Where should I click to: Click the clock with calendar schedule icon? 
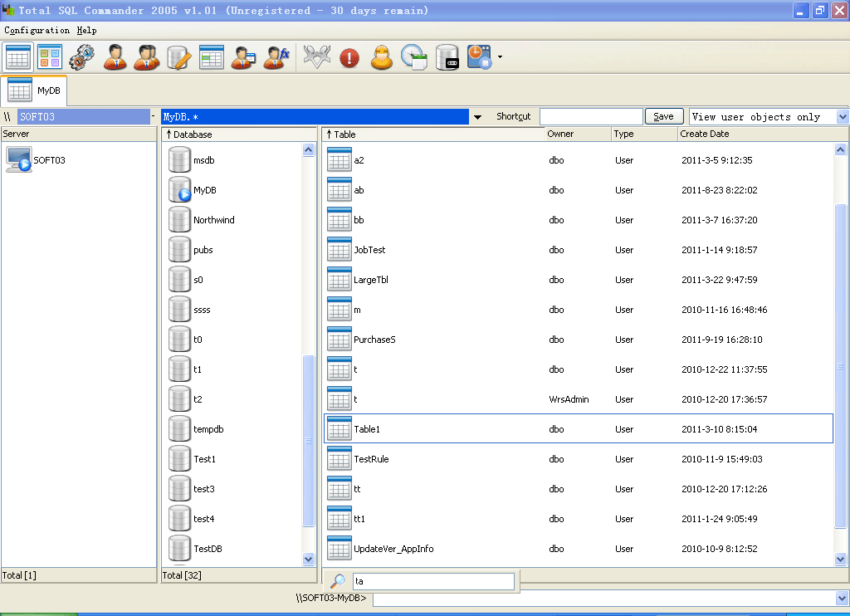pyautogui.click(x=414, y=57)
